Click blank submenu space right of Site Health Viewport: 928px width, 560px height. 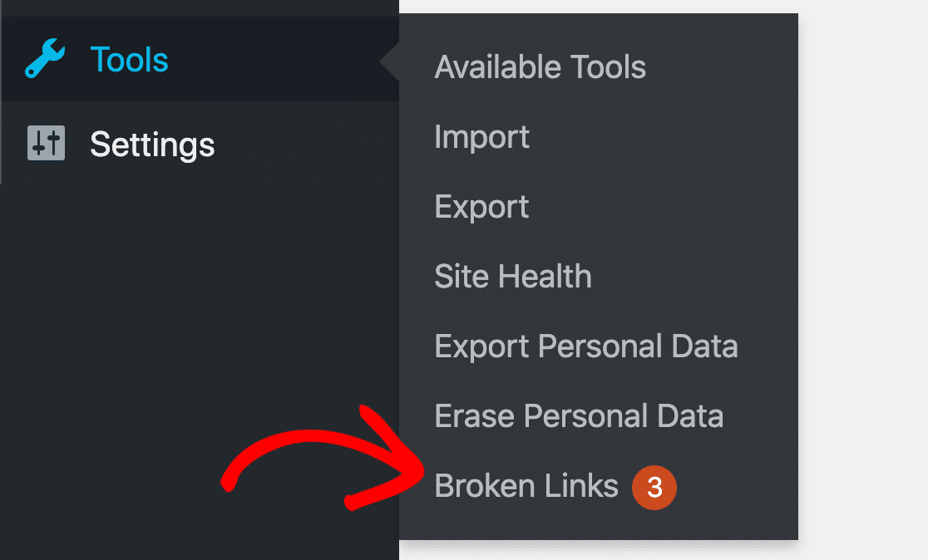point(698,277)
